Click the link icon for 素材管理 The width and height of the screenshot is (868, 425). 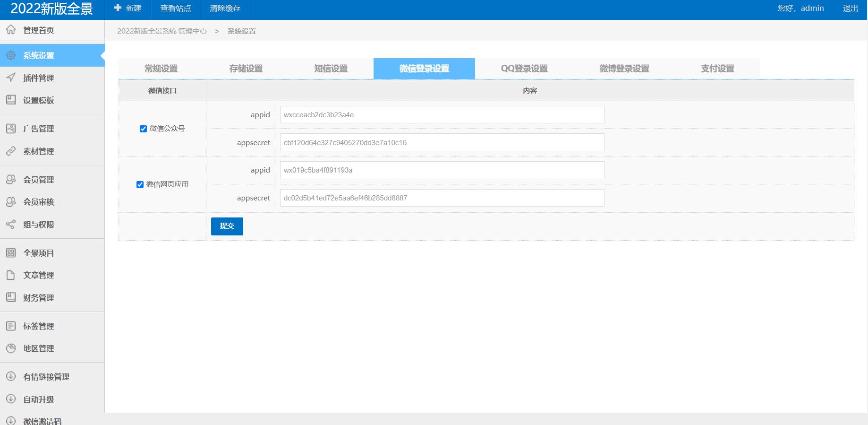coord(11,151)
